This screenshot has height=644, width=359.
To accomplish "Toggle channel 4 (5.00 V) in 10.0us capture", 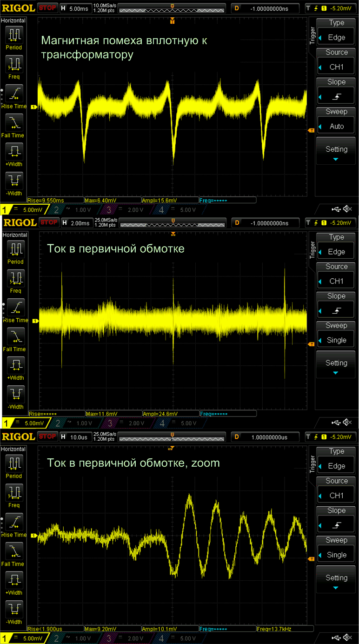I will (179, 638).
